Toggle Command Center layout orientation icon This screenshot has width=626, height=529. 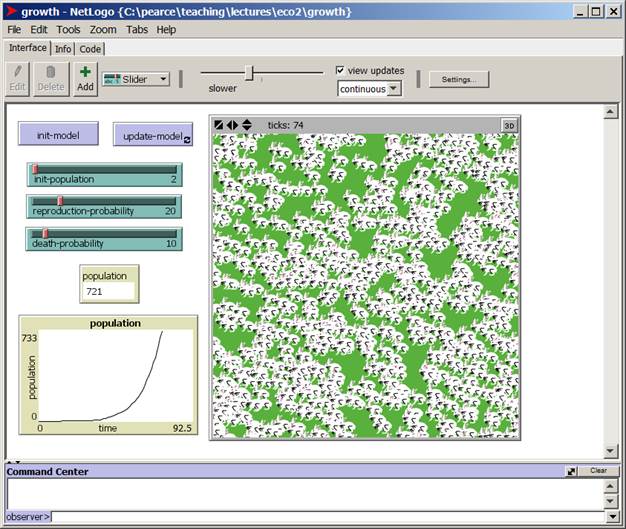(571, 471)
